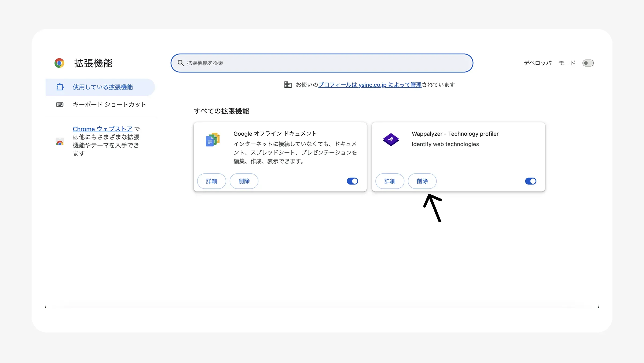Click the Identify web technologies description
Image resolution: width=644 pixels, height=363 pixels.
click(445, 144)
